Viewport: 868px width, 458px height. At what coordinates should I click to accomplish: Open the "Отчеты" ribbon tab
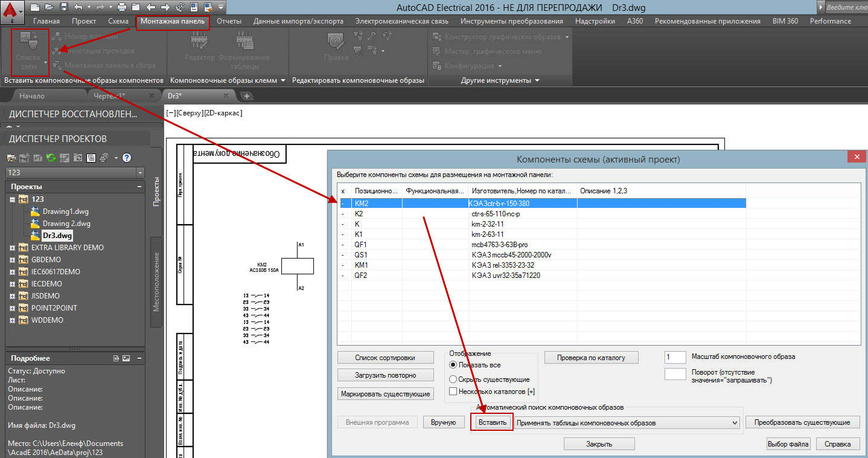coord(229,21)
